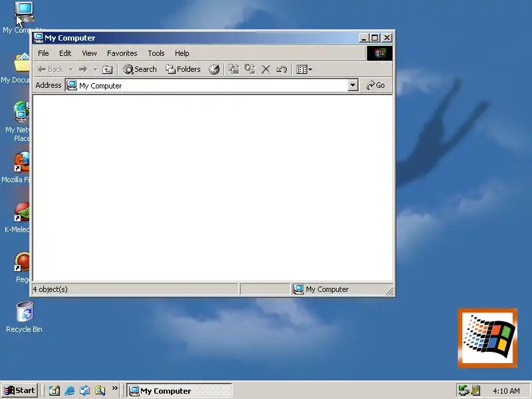Image resolution: width=532 pixels, height=399 pixels.
Task: Go up one folder level
Action: click(x=108, y=70)
